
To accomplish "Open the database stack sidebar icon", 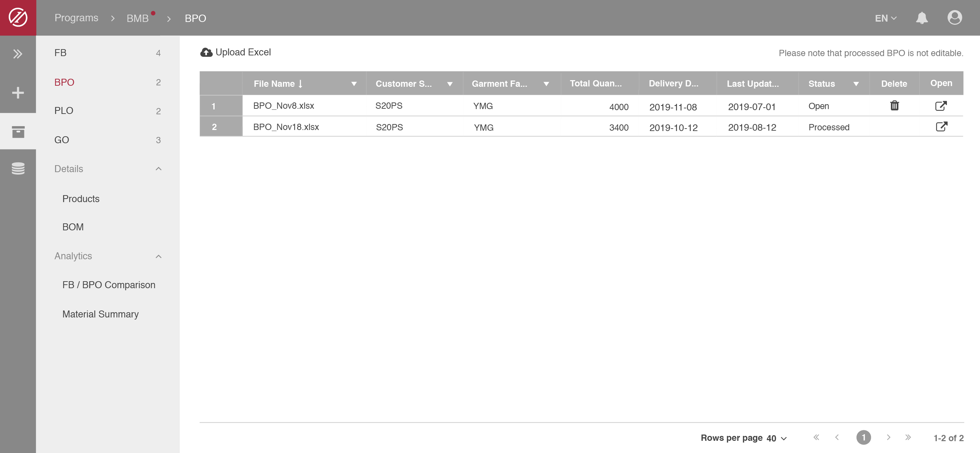I will [18, 168].
